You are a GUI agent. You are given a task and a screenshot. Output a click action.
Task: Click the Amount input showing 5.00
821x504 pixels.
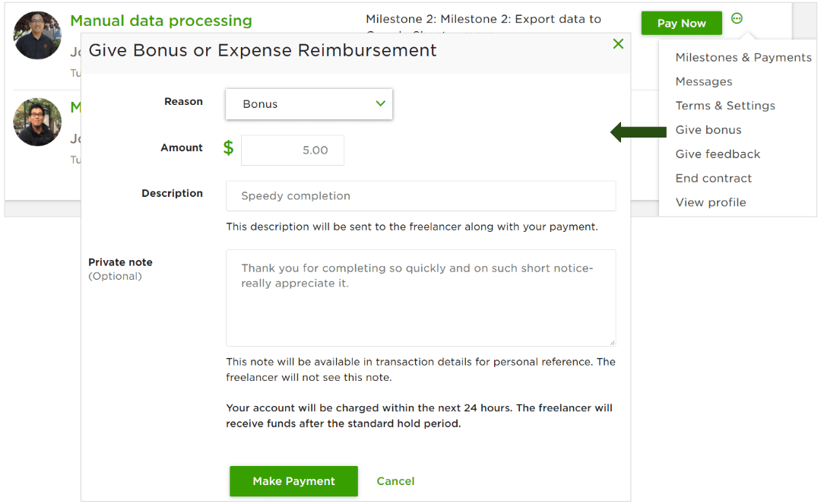coord(292,149)
